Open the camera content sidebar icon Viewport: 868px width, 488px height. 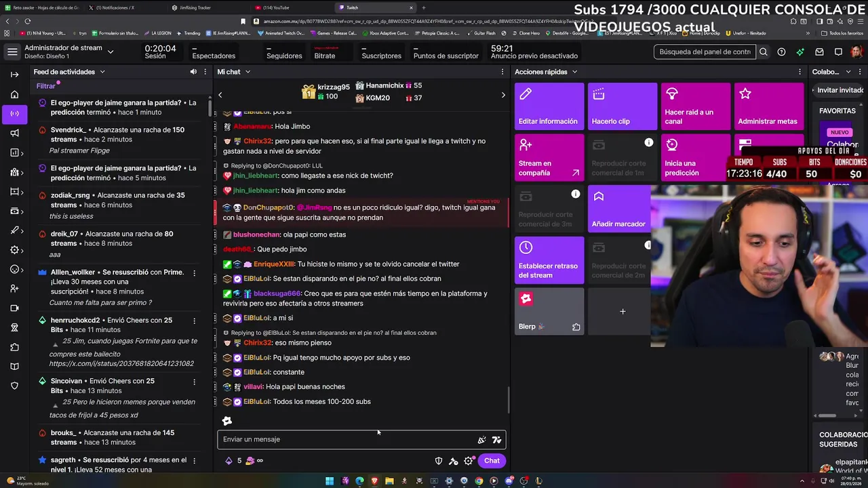pyautogui.click(x=14, y=308)
